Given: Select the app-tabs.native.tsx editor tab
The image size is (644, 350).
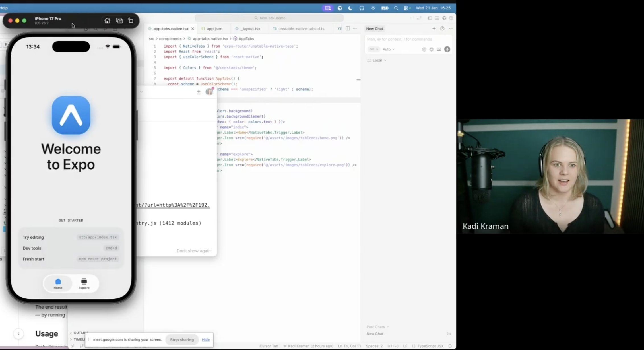Looking at the screenshot, I should click(x=171, y=29).
